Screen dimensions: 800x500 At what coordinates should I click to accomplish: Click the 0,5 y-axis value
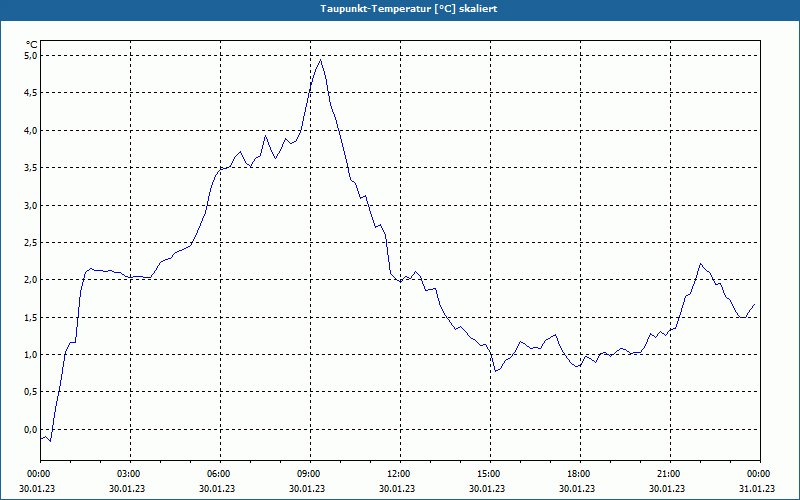pyautogui.click(x=31, y=392)
